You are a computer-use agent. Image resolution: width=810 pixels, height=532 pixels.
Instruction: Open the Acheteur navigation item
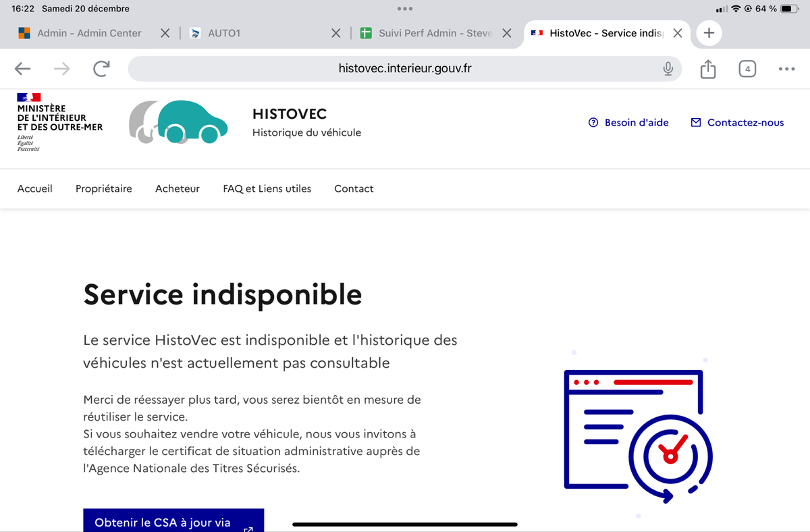coord(178,188)
